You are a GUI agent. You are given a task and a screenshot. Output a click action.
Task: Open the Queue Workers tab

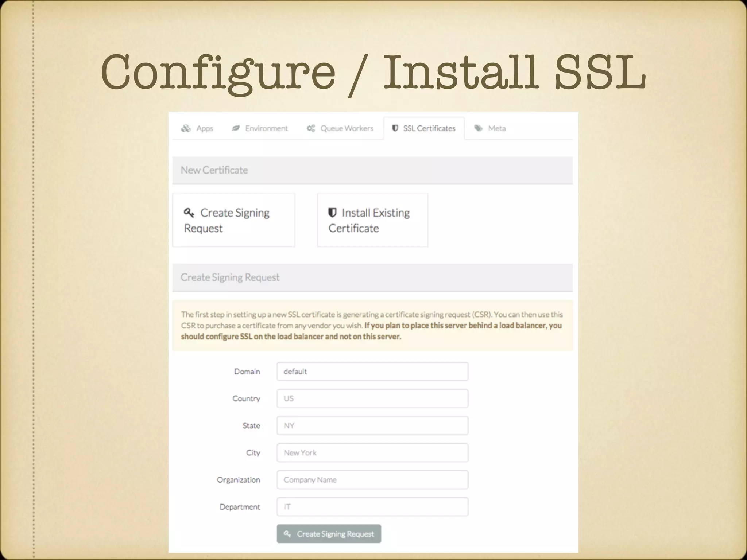click(340, 128)
